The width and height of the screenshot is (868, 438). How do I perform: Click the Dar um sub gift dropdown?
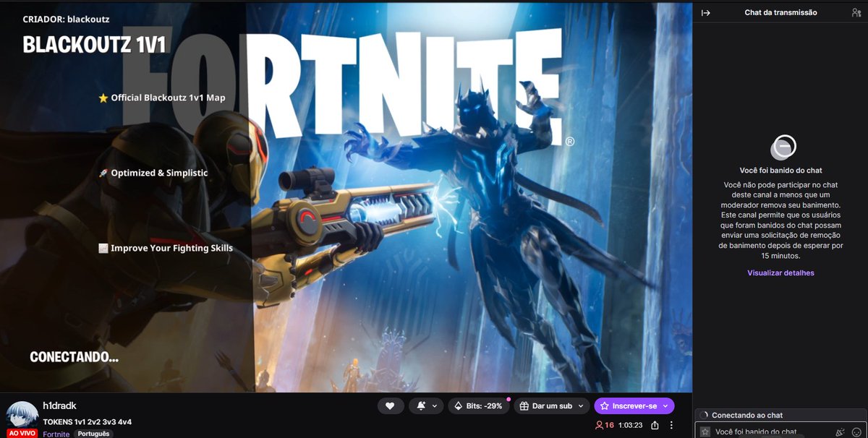[x=552, y=406]
